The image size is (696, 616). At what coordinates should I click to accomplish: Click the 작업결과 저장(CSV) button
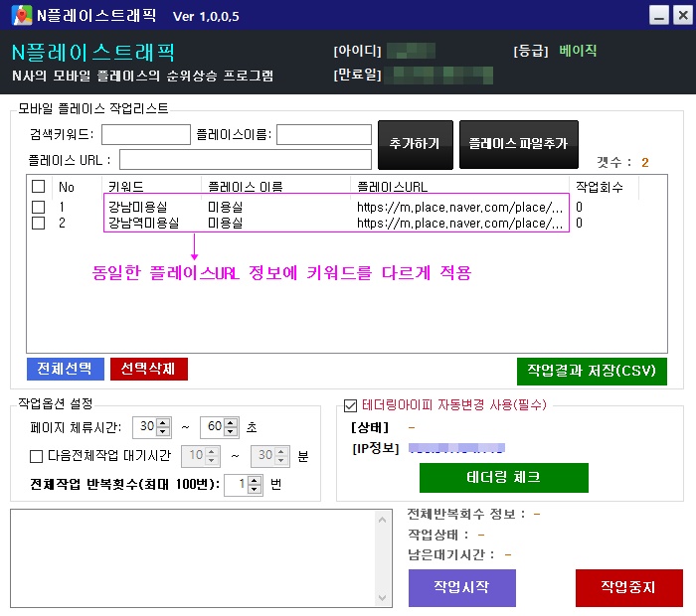592,372
